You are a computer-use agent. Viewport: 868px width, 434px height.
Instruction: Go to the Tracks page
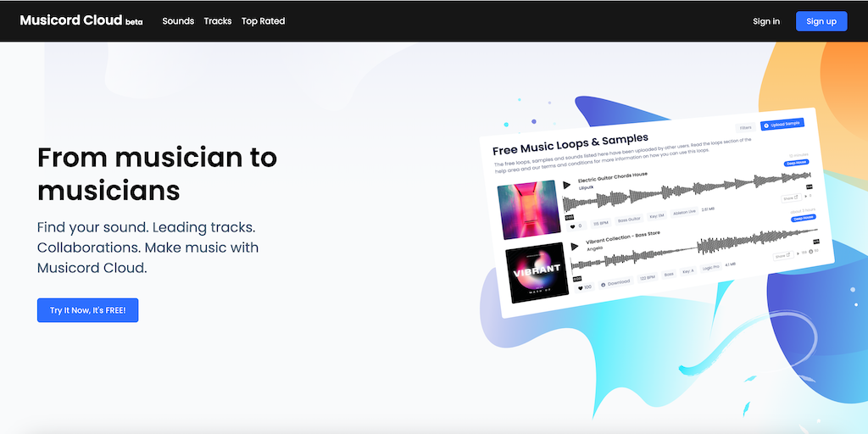coord(218,21)
